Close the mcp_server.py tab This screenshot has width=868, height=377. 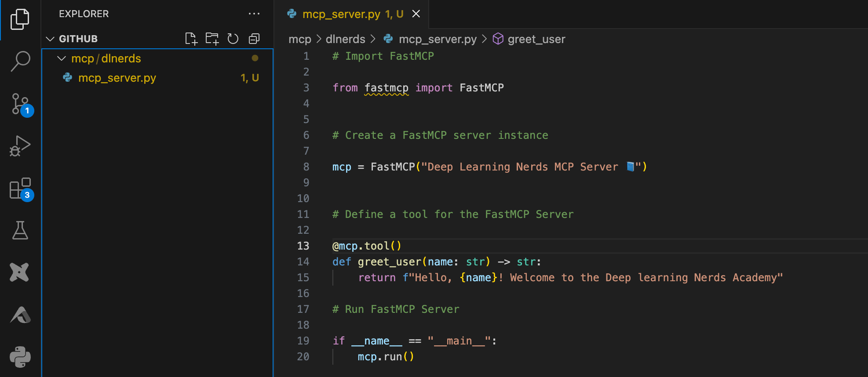click(416, 14)
